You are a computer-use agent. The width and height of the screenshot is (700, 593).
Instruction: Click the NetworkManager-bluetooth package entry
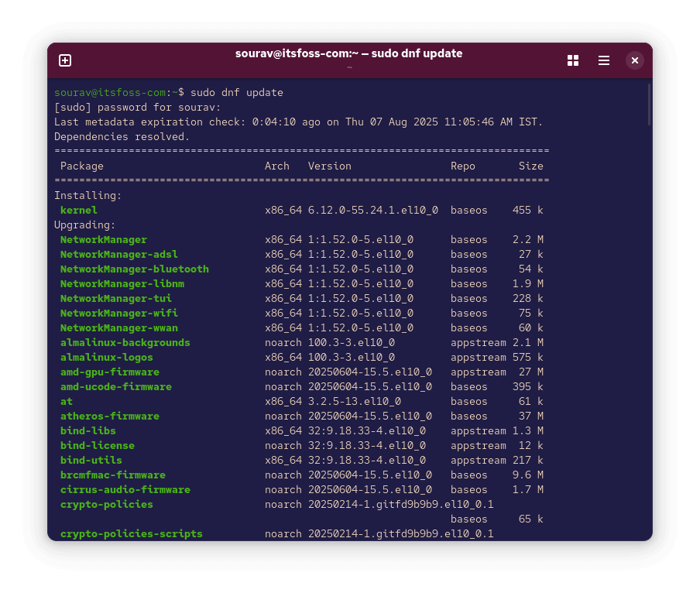click(x=134, y=269)
